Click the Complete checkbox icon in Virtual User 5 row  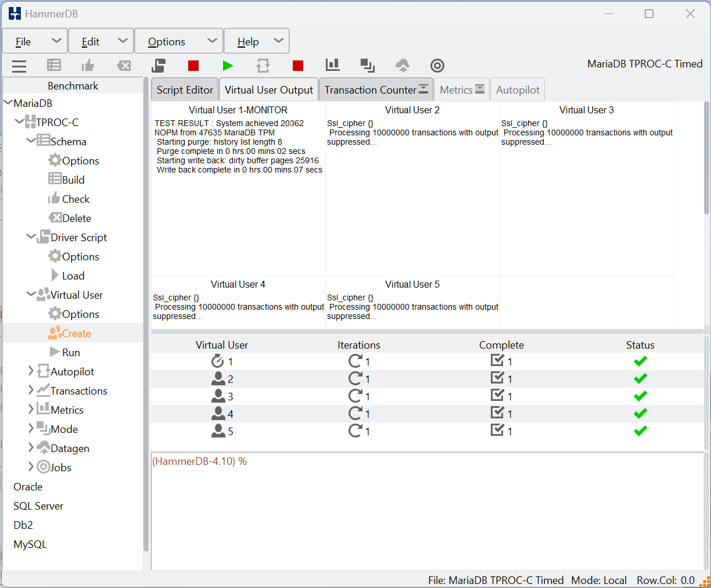point(498,430)
